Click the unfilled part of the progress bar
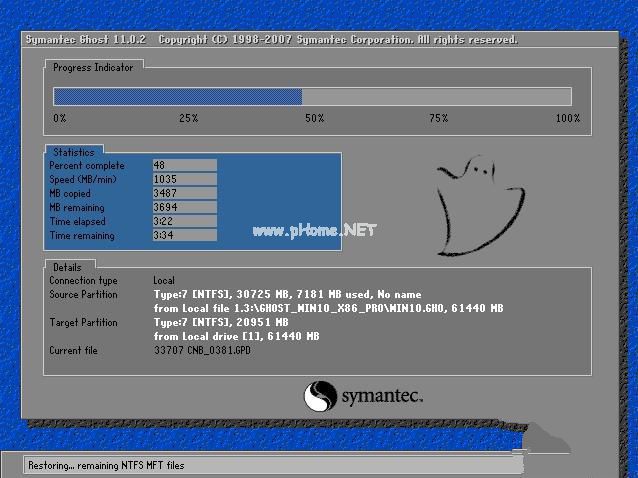638x478 pixels. click(x=437, y=97)
